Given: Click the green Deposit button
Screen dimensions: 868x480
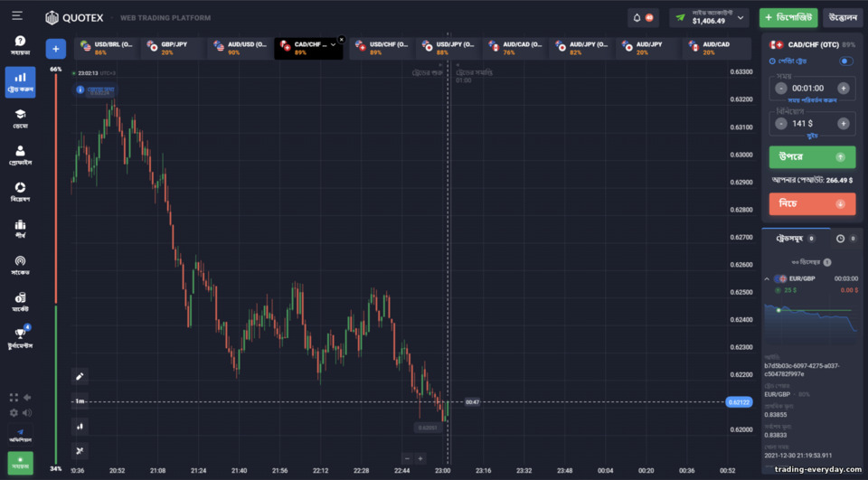Looking at the screenshot, I should point(788,18).
